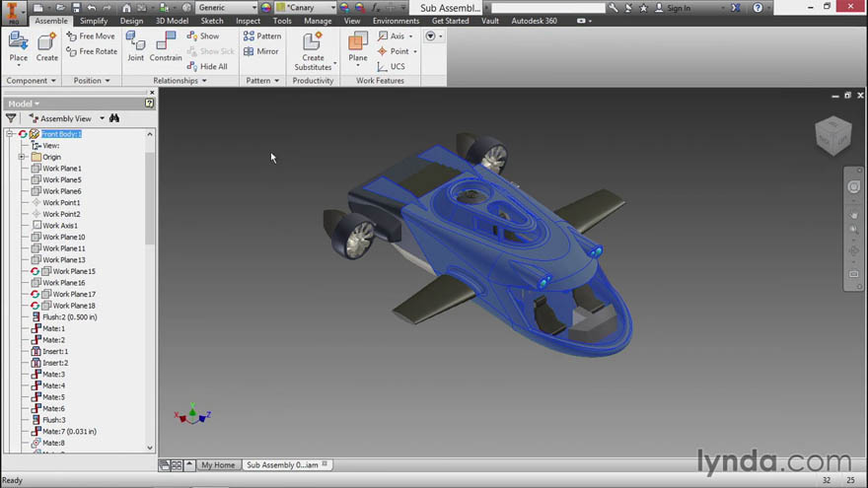868x488 pixels.
Task: Click the browser filter funnel icon
Action: [x=11, y=118]
